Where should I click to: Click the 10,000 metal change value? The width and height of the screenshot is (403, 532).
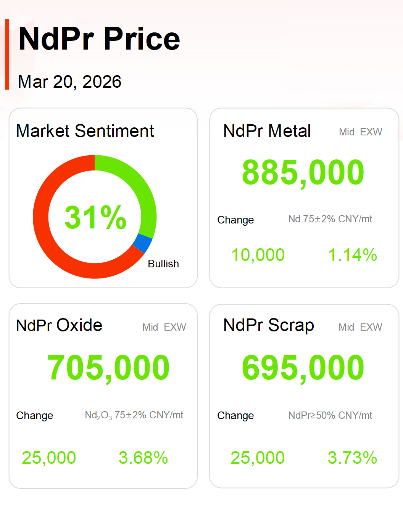(258, 255)
